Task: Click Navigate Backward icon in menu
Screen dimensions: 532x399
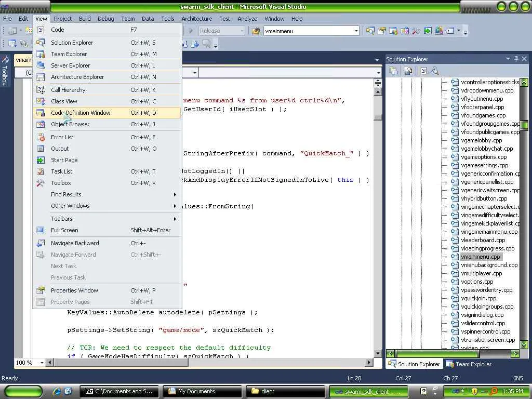Action: pyautogui.click(x=41, y=243)
